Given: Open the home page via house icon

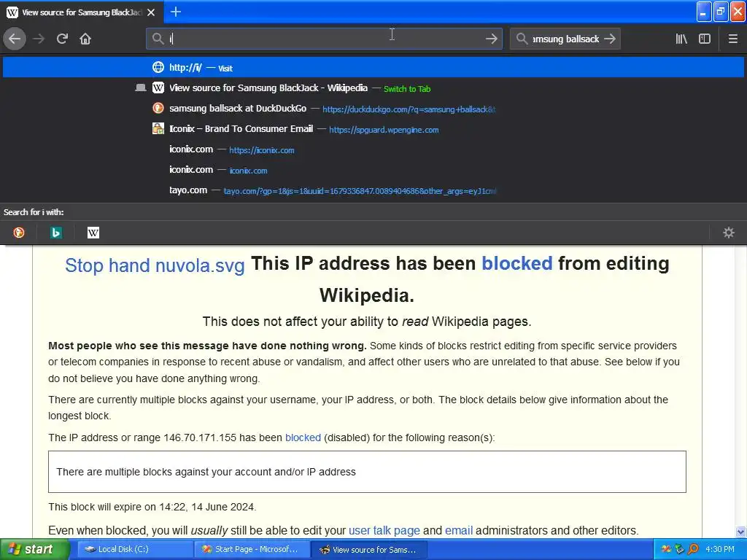Looking at the screenshot, I should coord(85,39).
